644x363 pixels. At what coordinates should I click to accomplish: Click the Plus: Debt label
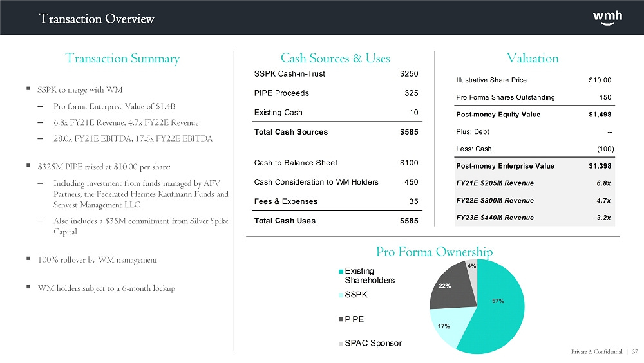[x=472, y=132]
